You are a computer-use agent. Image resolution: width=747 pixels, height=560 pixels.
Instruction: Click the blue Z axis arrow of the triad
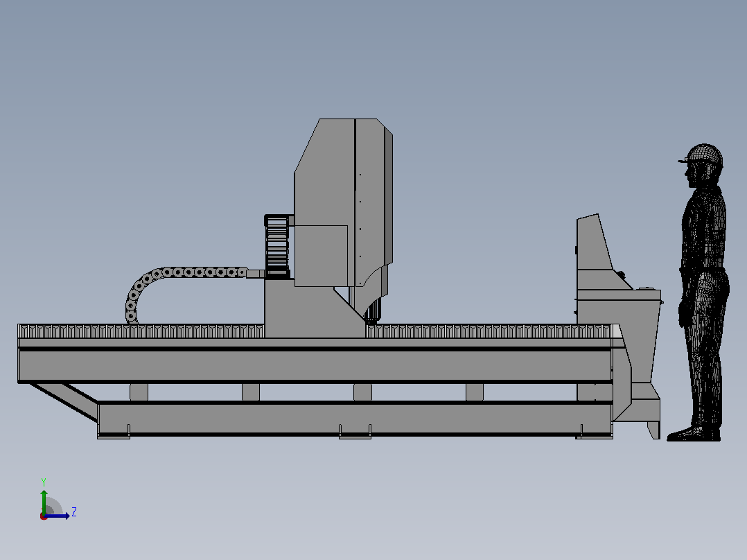pos(57,516)
